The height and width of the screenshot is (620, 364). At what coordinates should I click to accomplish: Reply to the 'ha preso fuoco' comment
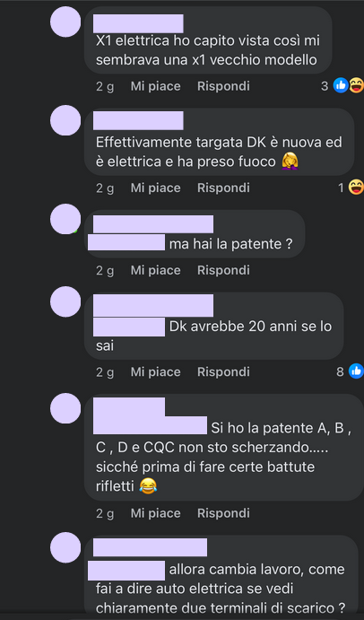tap(223, 188)
